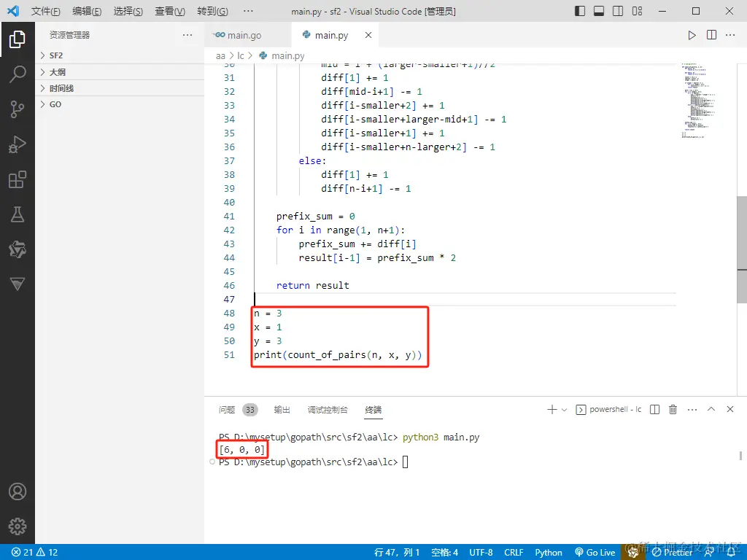Open the 查看(V) menu
Image resolution: width=747 pixels, height=560 pixels.
click(170, 11)
